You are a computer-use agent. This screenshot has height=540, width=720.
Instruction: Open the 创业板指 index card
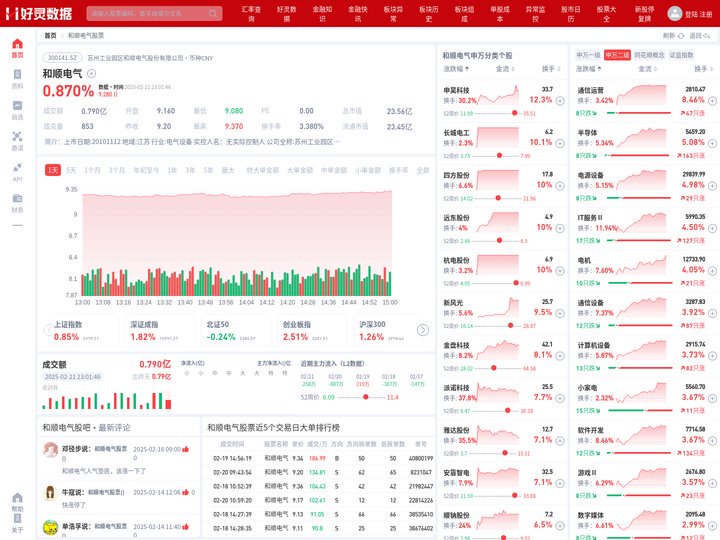312,331
